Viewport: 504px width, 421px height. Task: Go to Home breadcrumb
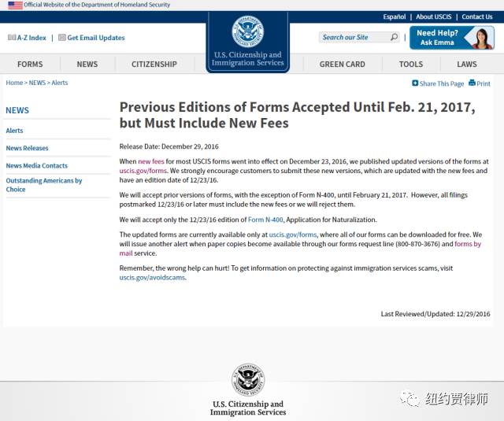[14, 83]
